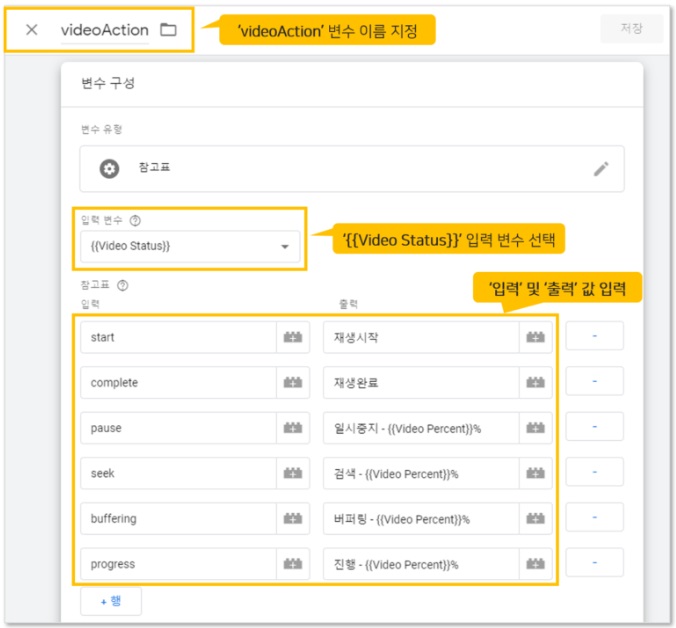Edit the 'start' input field
Screen dimensions: 676x628
click(x=178, y=337)
